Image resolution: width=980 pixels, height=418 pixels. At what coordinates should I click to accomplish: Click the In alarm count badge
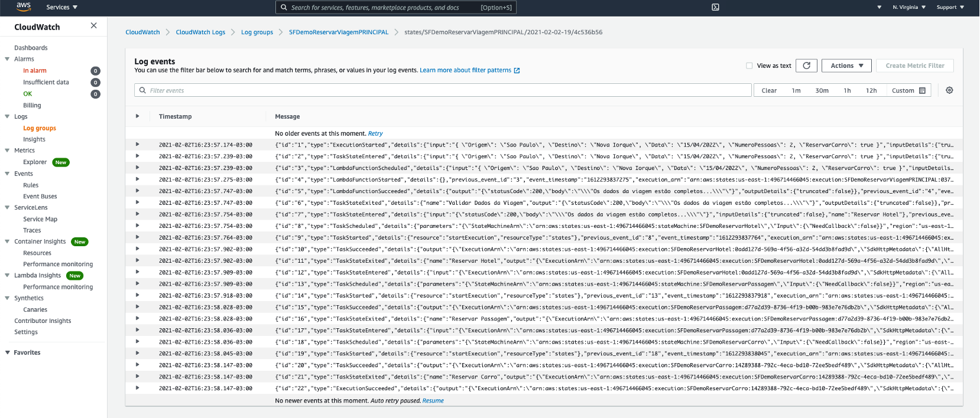(x=95, y=71)
